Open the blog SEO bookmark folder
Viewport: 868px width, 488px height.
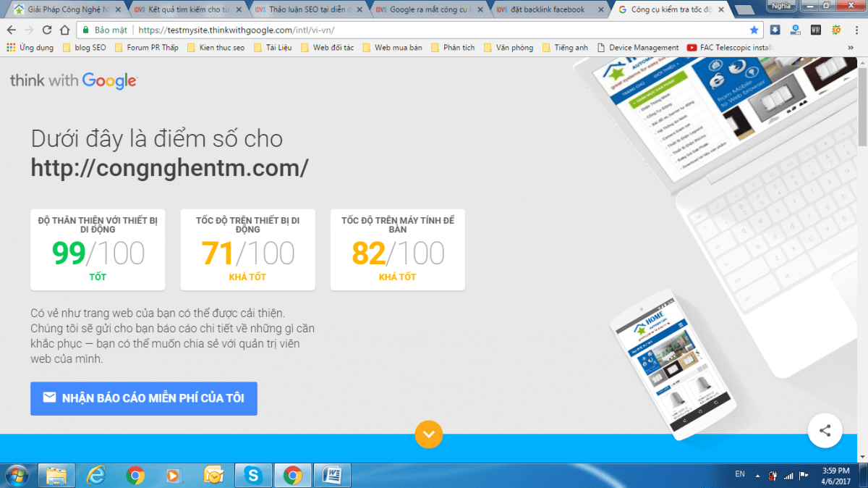click(x=85, y=48)
